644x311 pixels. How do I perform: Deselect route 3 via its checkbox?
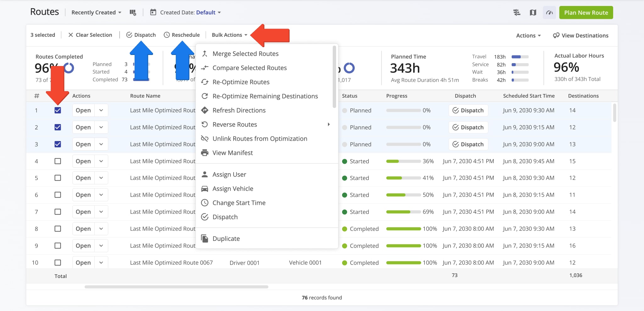click(x=58, y=144)
